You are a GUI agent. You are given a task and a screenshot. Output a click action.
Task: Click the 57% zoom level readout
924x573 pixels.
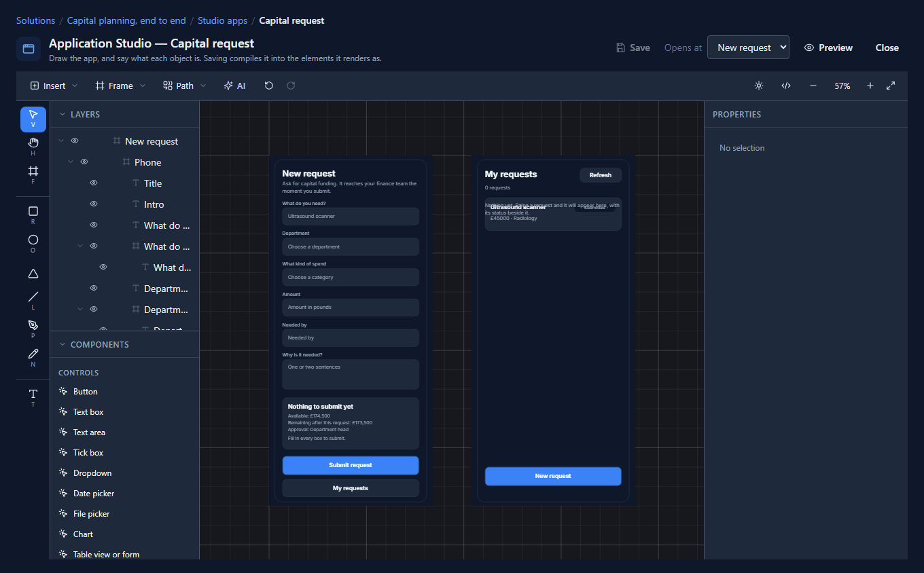(x=842, y=86)
